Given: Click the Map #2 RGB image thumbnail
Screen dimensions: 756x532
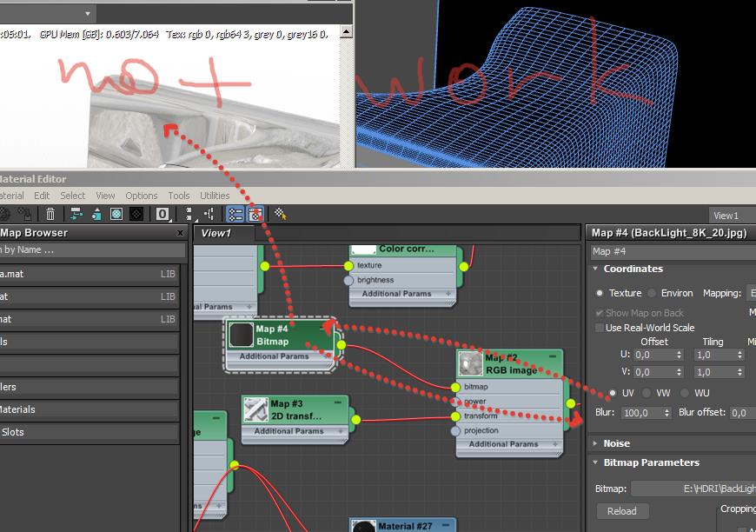Looking at the screenshot, I should [x=471, y=363].
